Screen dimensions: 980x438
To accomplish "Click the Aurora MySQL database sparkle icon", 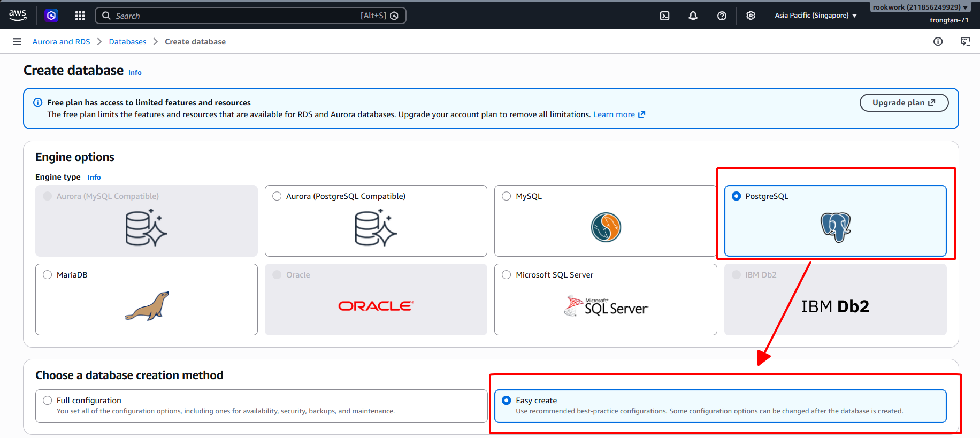I will coord(146,227).
